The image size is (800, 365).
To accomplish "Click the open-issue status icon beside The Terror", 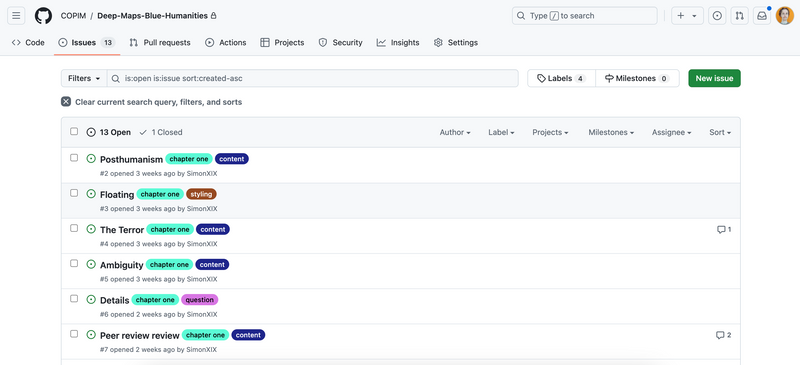I will [91, 229].
